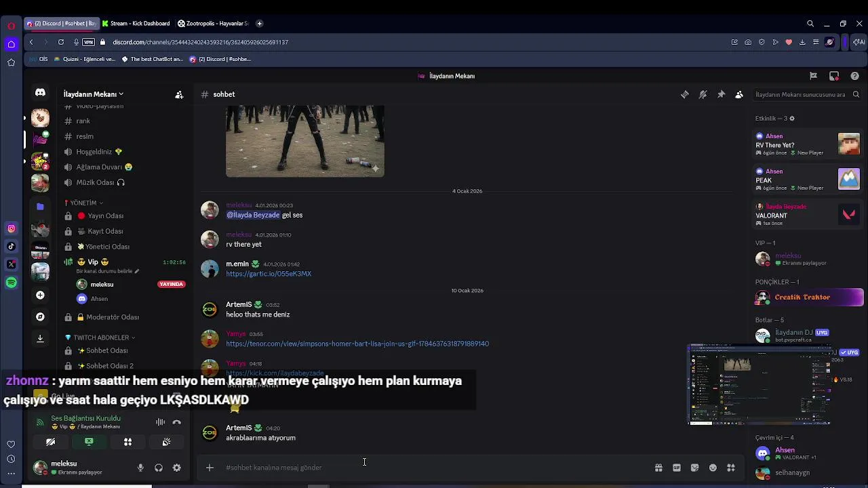
Task: Disconnect from voice call
Action: [177, 422]
